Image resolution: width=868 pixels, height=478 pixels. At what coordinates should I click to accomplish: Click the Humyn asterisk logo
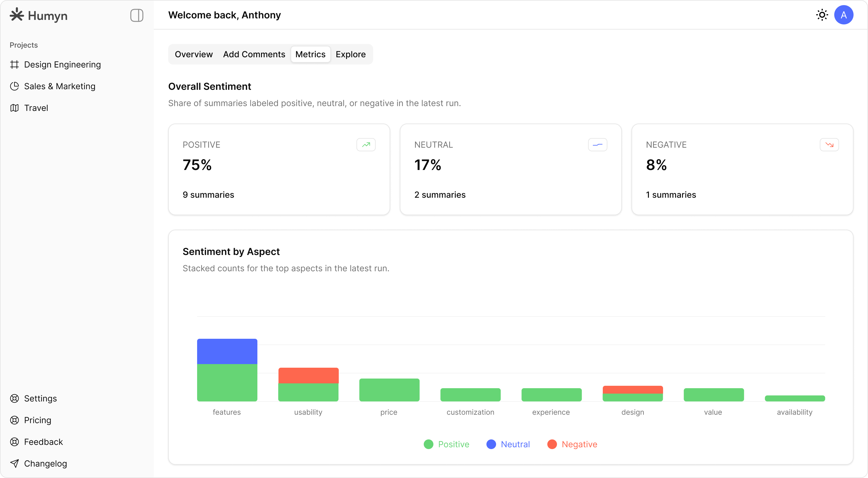point(17,15)
